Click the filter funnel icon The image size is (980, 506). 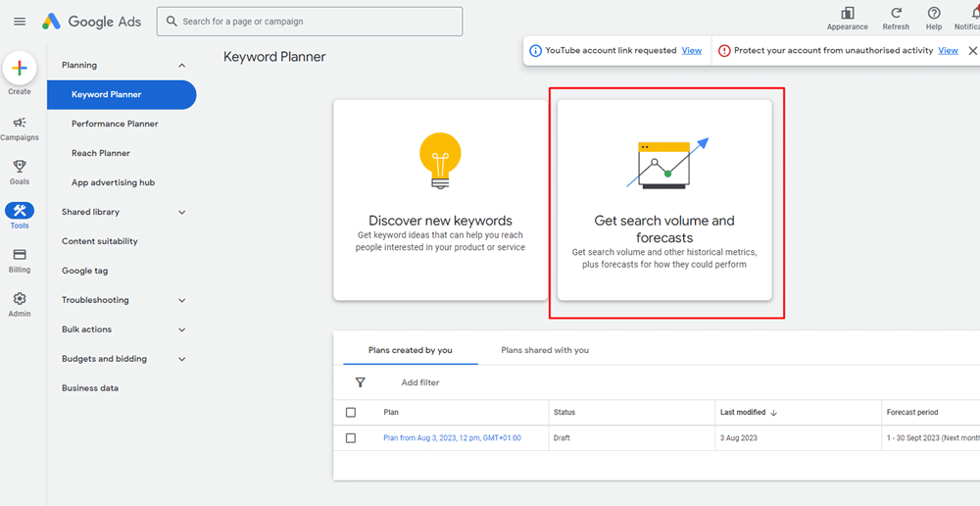(360, 382)
